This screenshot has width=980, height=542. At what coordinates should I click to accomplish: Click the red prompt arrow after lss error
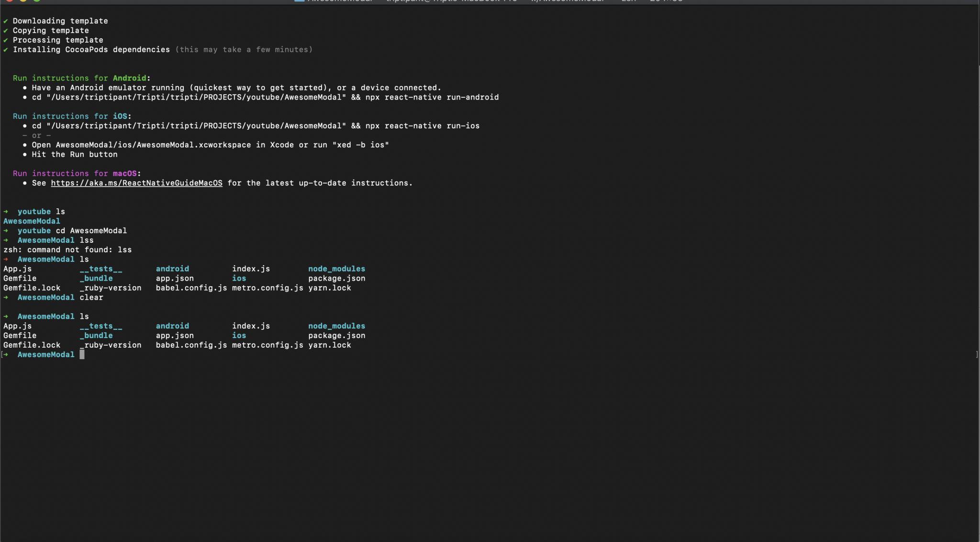[6, 259]
